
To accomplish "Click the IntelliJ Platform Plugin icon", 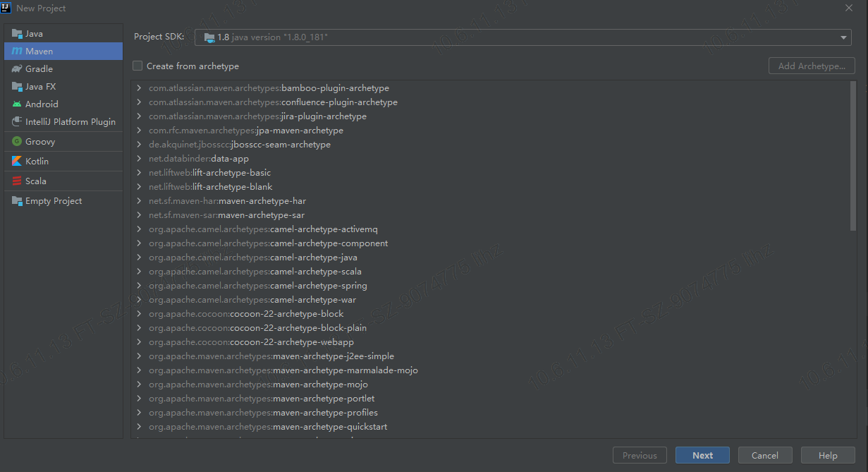I will click(x=17, y=121).
